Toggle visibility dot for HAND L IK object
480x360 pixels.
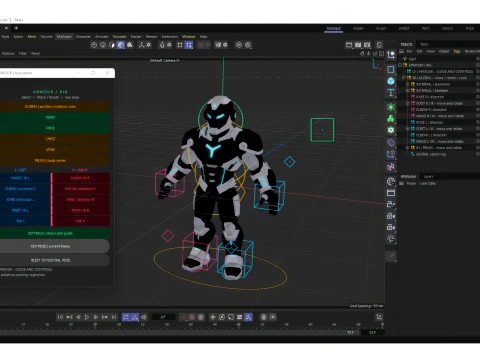click(477, 141)
